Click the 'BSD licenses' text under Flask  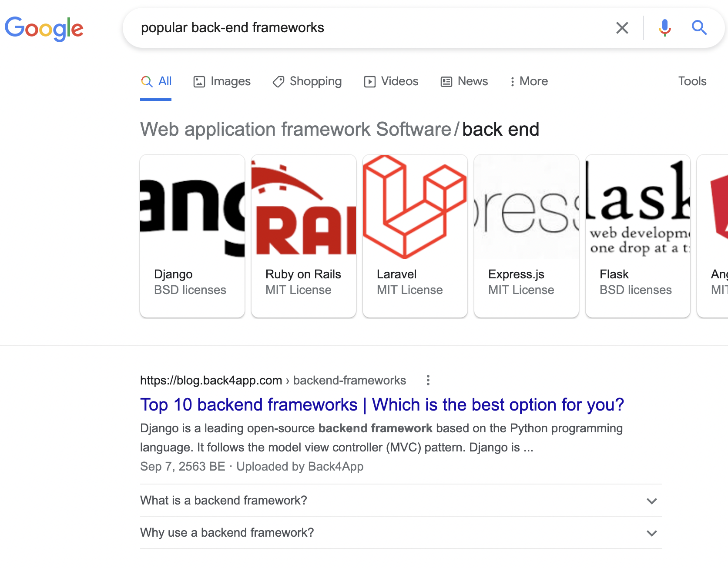click(636, 290)
